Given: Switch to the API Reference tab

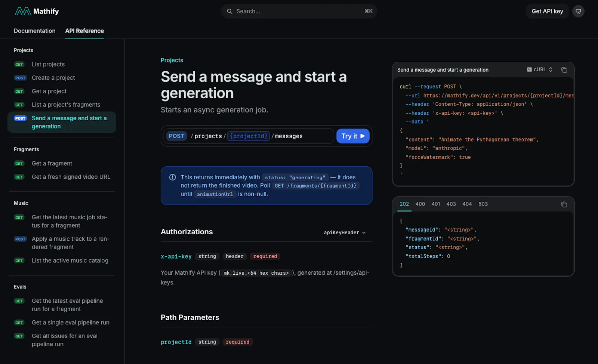Looking at the screenshot, I should tap(84, 31).
